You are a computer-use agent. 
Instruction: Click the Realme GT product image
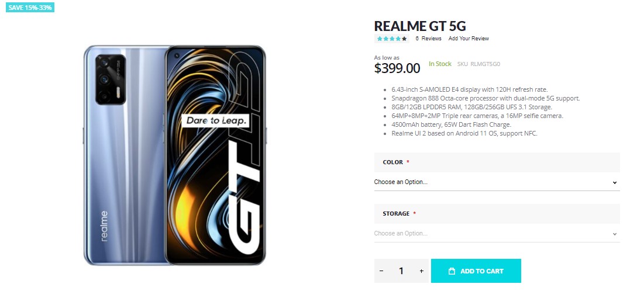tap(175, 155)
